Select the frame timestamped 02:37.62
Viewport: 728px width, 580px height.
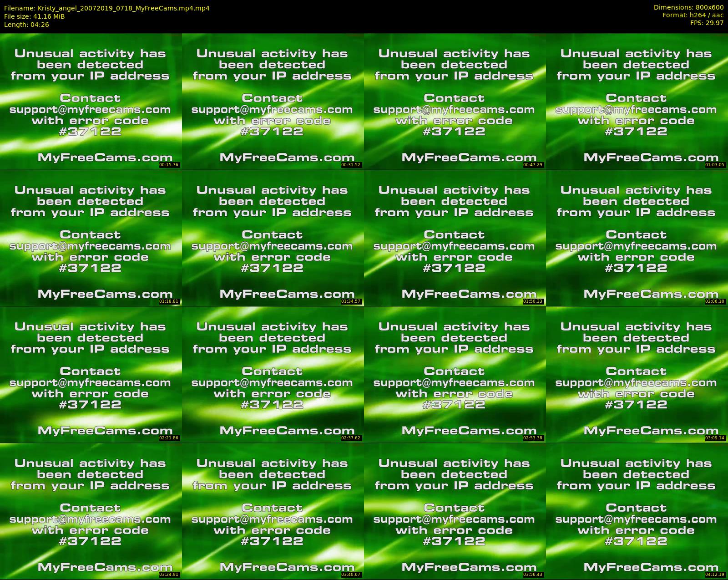coord(273,374)
